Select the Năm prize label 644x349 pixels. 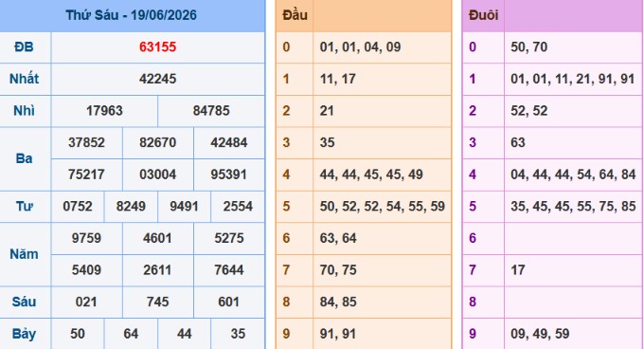click(x=24, y=254)
